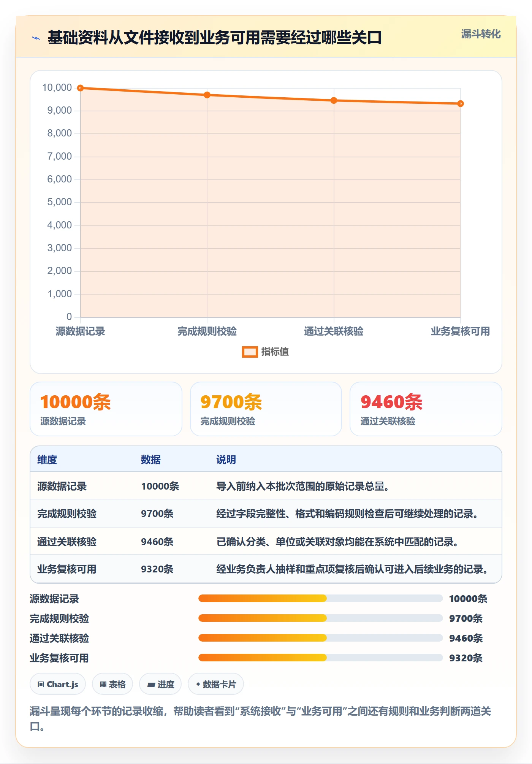Select the 通过关联核验 table row name
The height and width of the screenshot is (764, 532).
(x=67, y=542)
